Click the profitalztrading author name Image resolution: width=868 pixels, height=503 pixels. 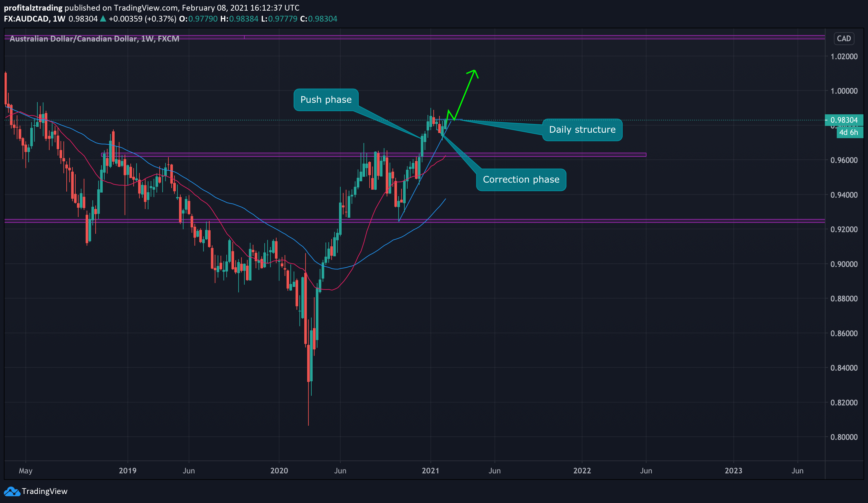[33, 8]
